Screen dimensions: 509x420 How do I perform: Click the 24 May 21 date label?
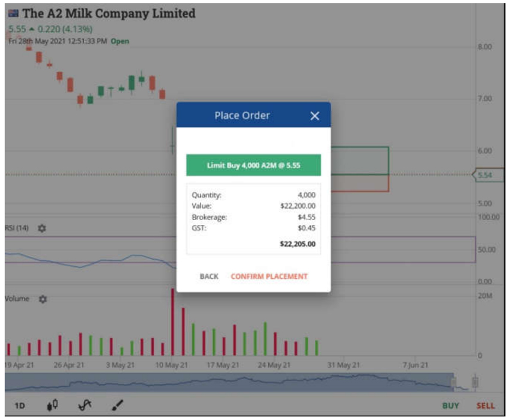[x=274, y=365]
